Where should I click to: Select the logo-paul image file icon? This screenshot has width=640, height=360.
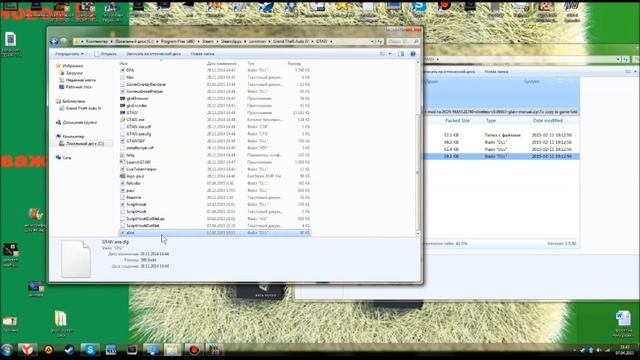coord(122,176)
